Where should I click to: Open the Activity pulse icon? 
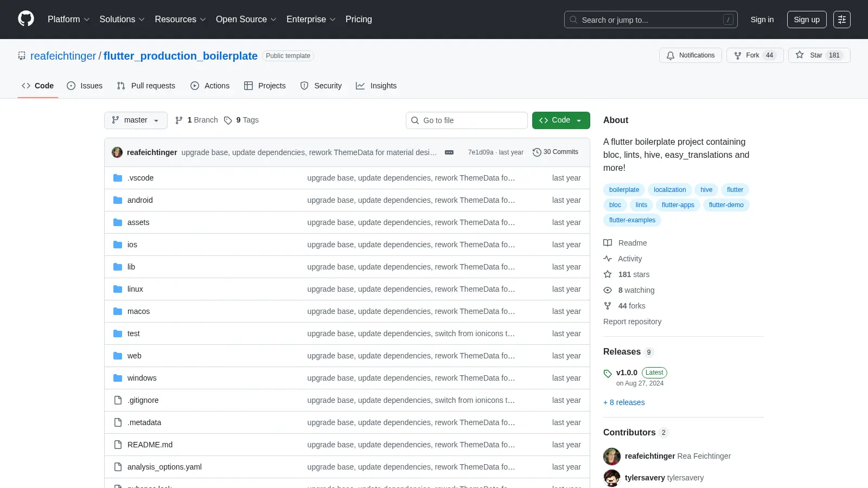tap(608, 259)
